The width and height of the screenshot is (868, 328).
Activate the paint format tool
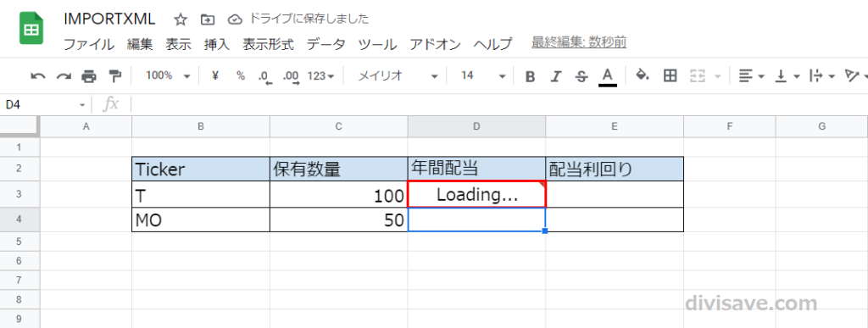(x=114, y=75)
